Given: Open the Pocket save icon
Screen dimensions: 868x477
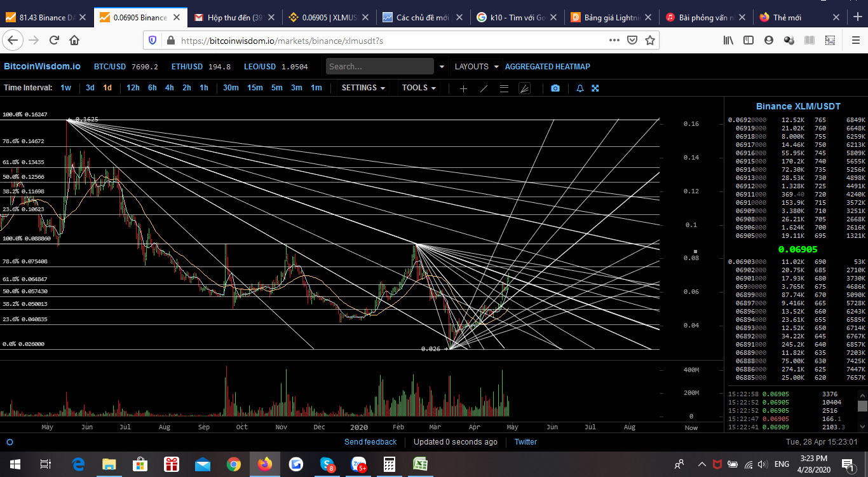Looking at the screenshot, I should (632, 40).
